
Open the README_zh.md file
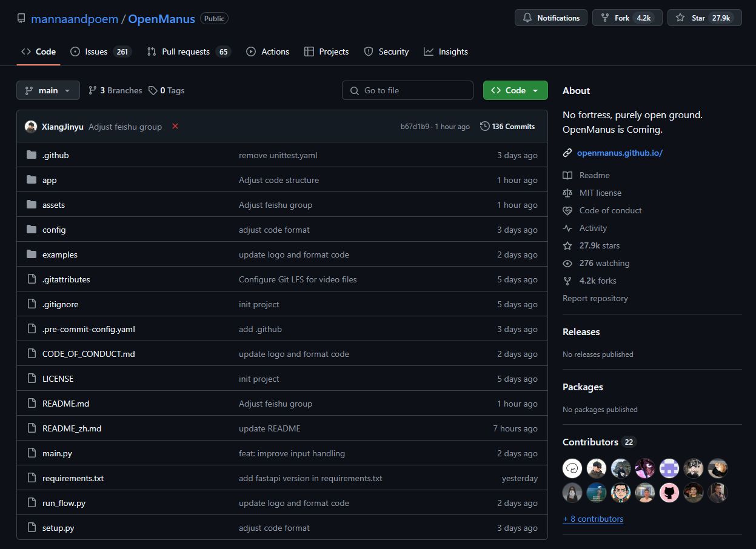72,428
